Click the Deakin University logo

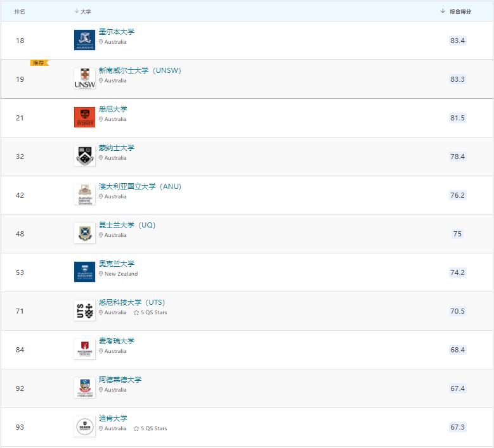(84, 426)
